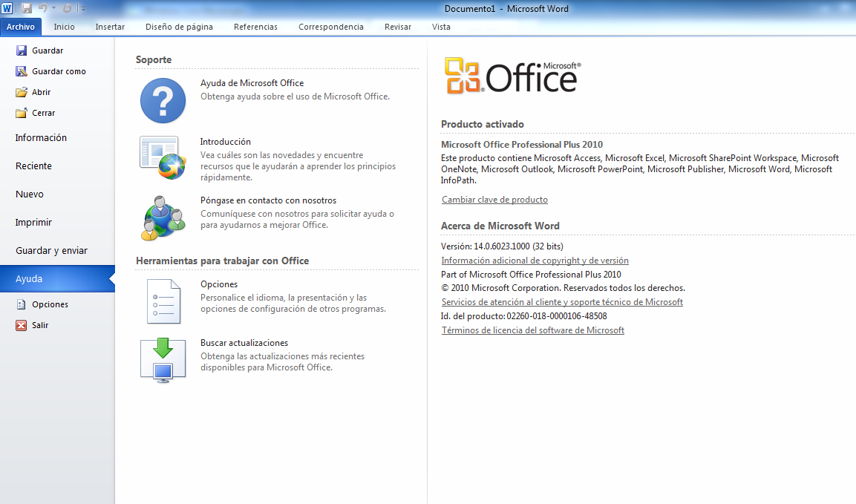Click Obtenga ayuda sobre el uso description

click(x=295, y=96)
